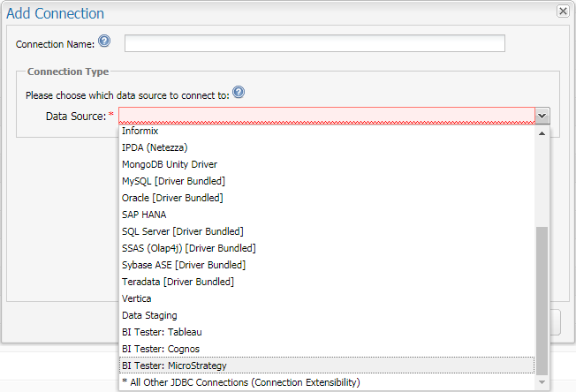Close the Add Connection dialog
The height and width of the screenshot is (392, 576).
(x=562, y=11)
